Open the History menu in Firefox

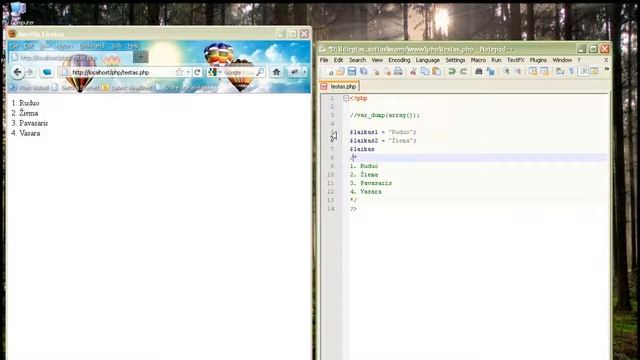pos(64,46)
